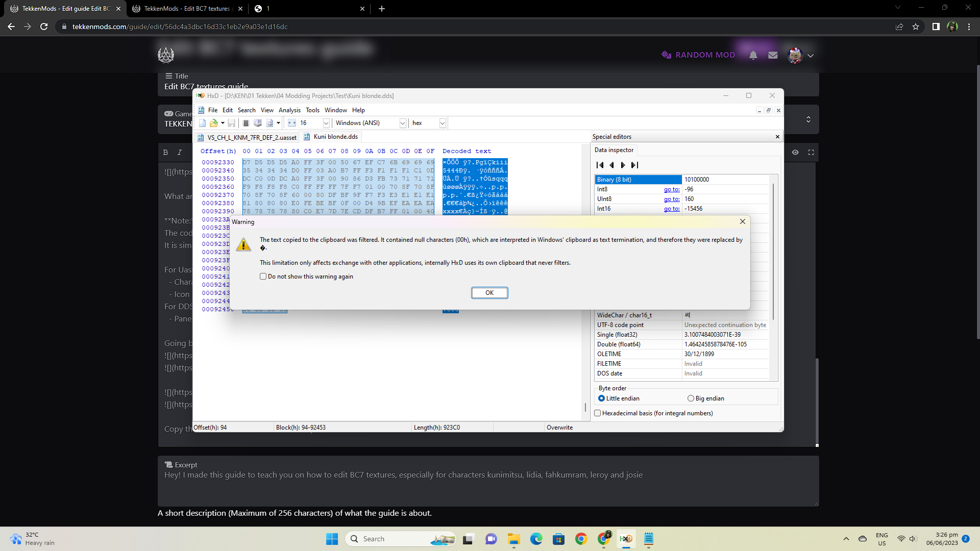Jump to first byte in Data inspector
The height and width of the screenshot is (551, 980).
tap(600, 165)
